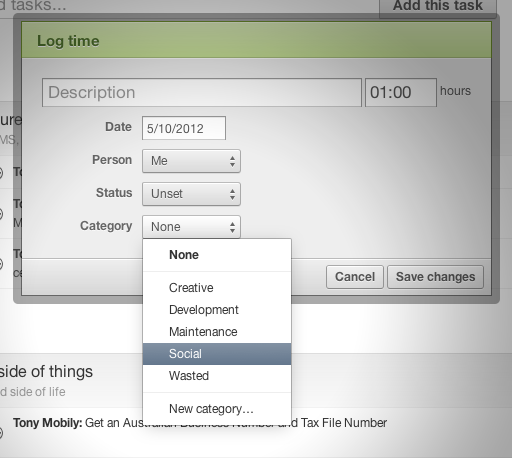Click the Category dropdown arrows icon
This screenshot has width=512, height=458.
click(x=232, y=227)
